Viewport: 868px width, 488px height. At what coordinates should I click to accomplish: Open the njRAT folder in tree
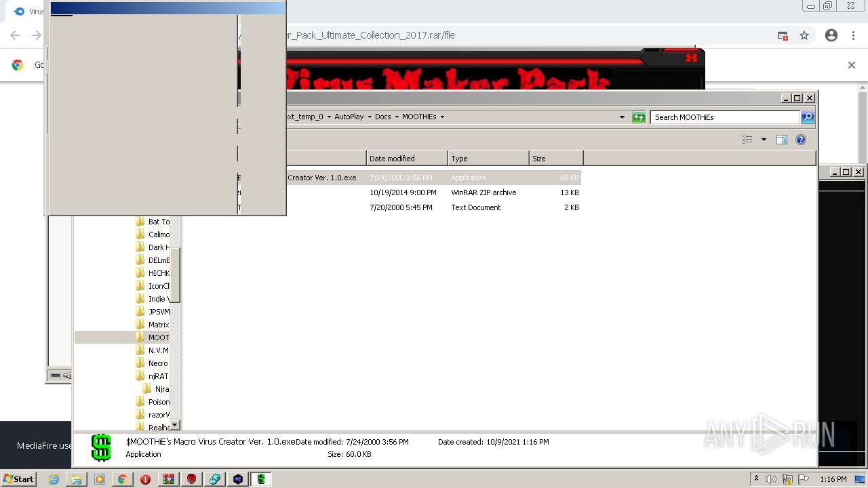(153, 376)
